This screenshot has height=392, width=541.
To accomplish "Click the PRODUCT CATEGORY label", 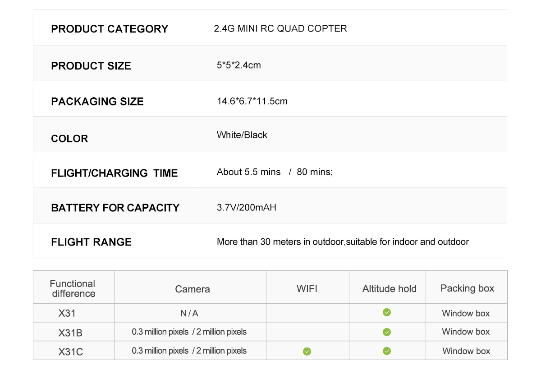I will 110,29.
